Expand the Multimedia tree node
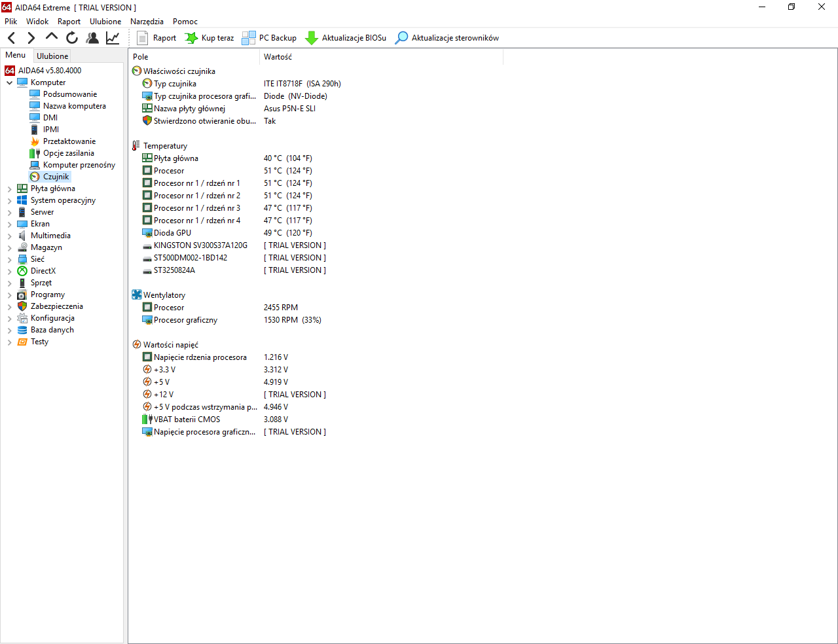Viewport: 838px width, 644px height. 9,236
